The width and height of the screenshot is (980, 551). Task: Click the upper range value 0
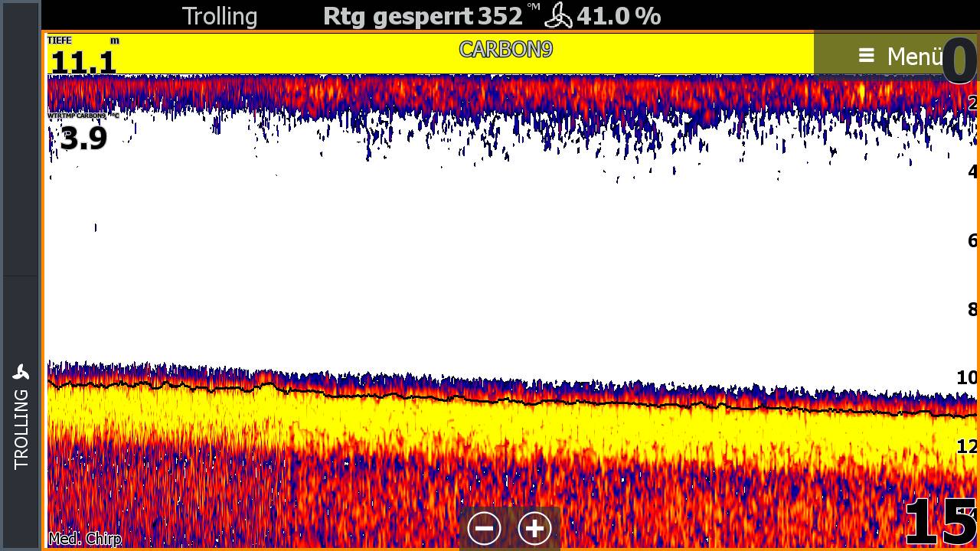[959, 61]
